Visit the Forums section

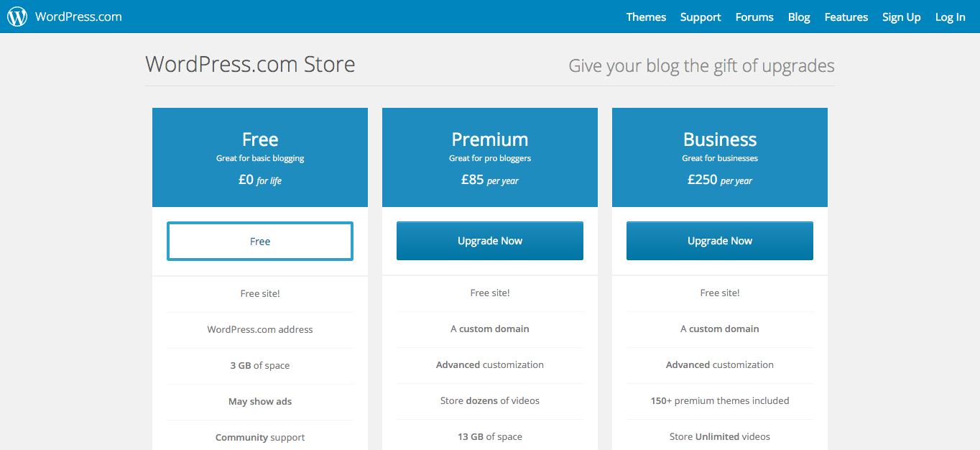pyautogui.click(x=754, y=17)
